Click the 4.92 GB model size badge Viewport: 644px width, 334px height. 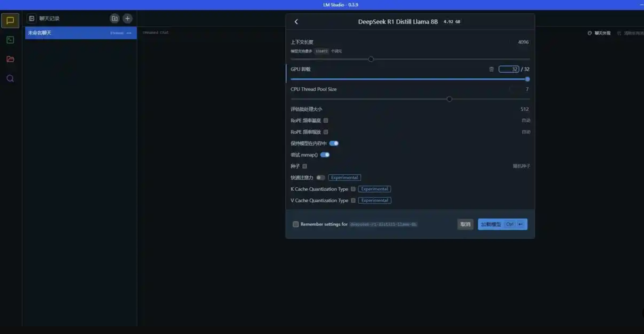(452, 22)
